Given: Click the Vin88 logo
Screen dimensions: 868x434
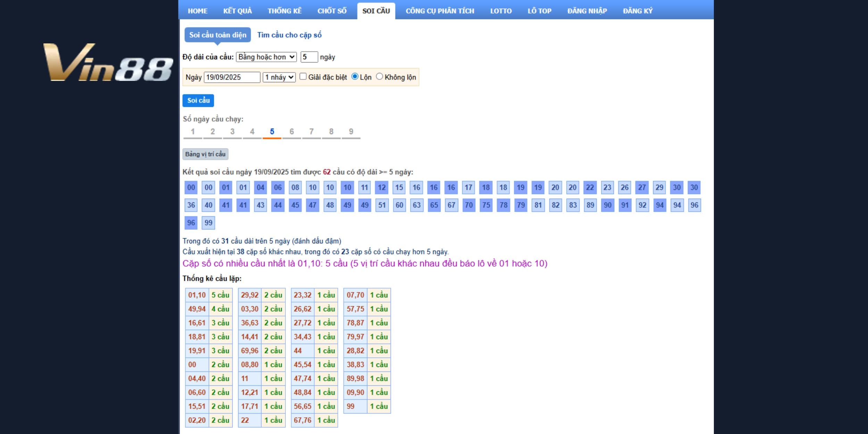Looking at the screenshot, I should 108,62.
